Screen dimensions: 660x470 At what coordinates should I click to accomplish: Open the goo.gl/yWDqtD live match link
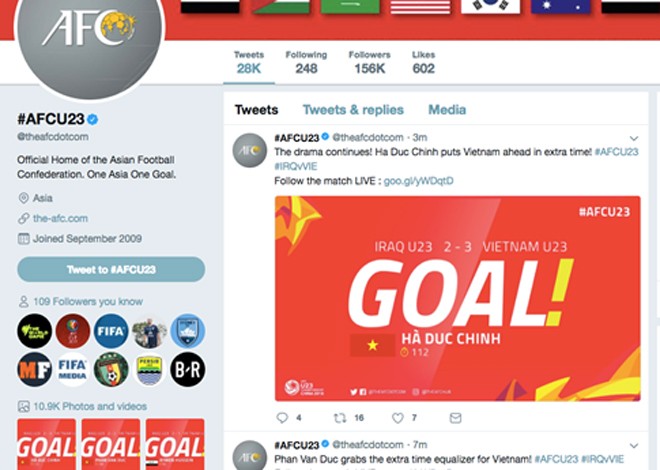pos(418,181)
